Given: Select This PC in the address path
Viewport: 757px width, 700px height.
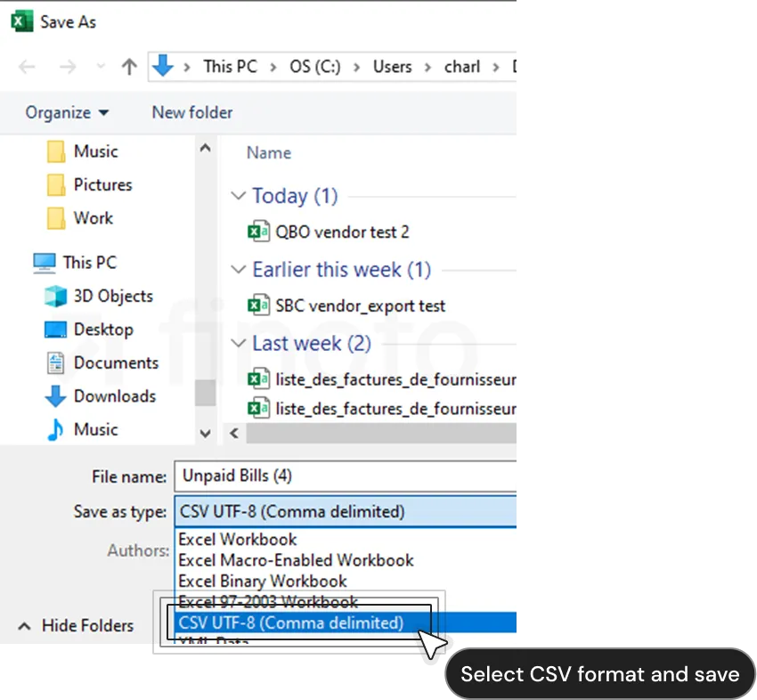Looking at the screenshot, I should pyautogui.click(x=230, y=66).
